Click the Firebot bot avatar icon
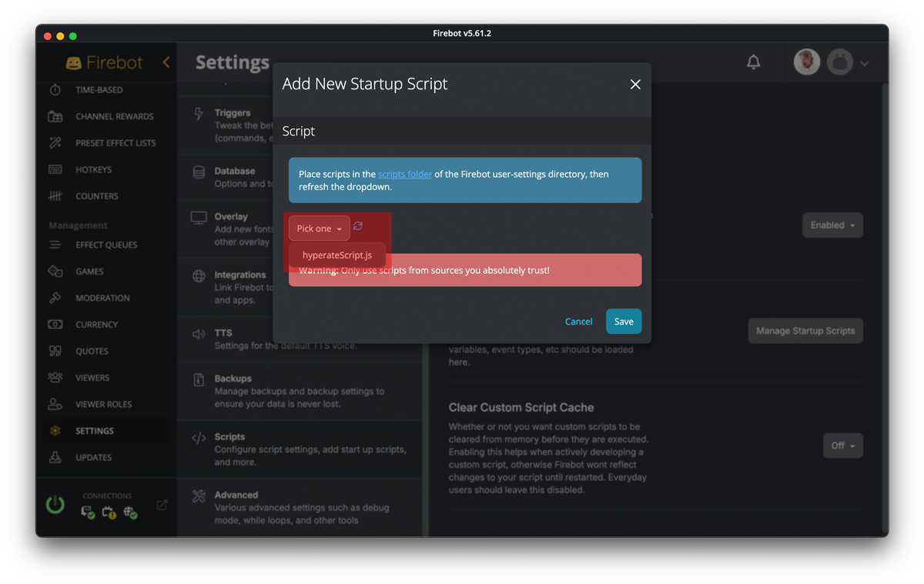The image size is (924, 584). point(839,62)
